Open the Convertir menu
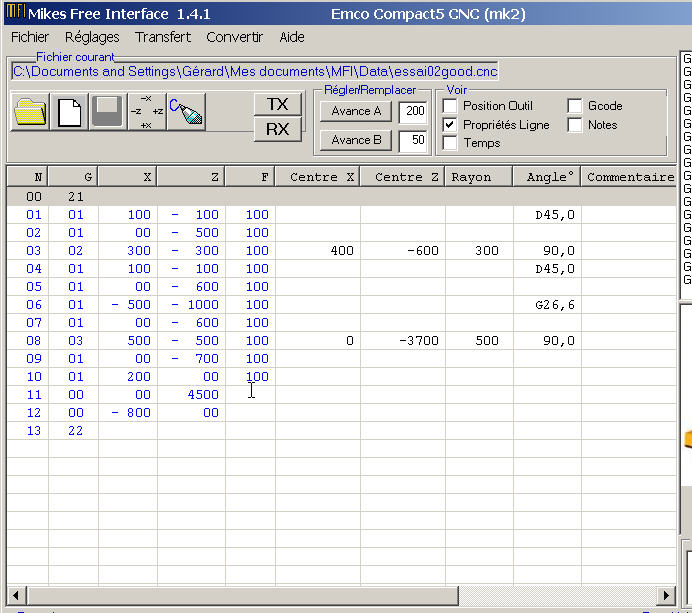Screen dimensions: 692x613 [x=234, y=37]
